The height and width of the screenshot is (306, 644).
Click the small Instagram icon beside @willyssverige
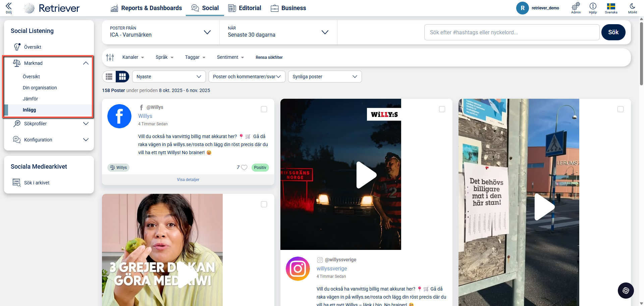click(x=320, y=260)
